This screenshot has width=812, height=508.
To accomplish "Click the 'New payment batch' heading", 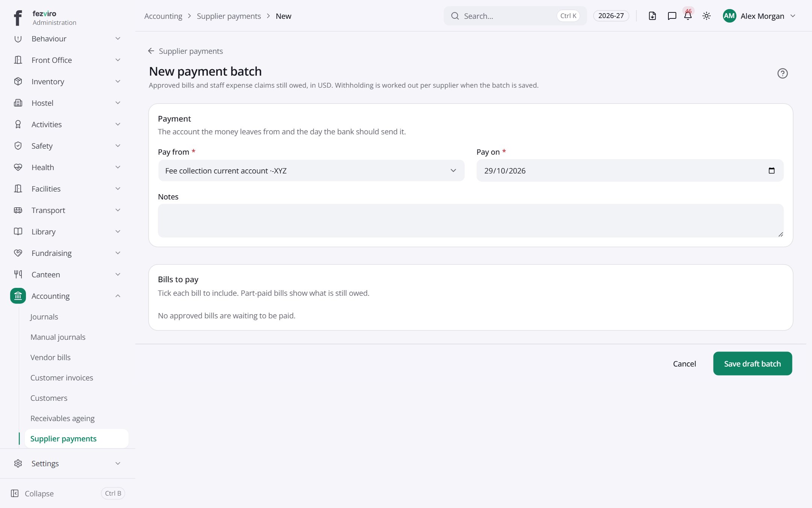I will (205, 71).
